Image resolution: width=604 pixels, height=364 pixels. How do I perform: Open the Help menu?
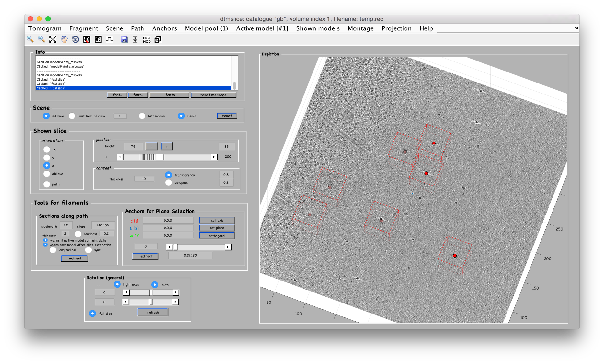click(x=426, y=28)
